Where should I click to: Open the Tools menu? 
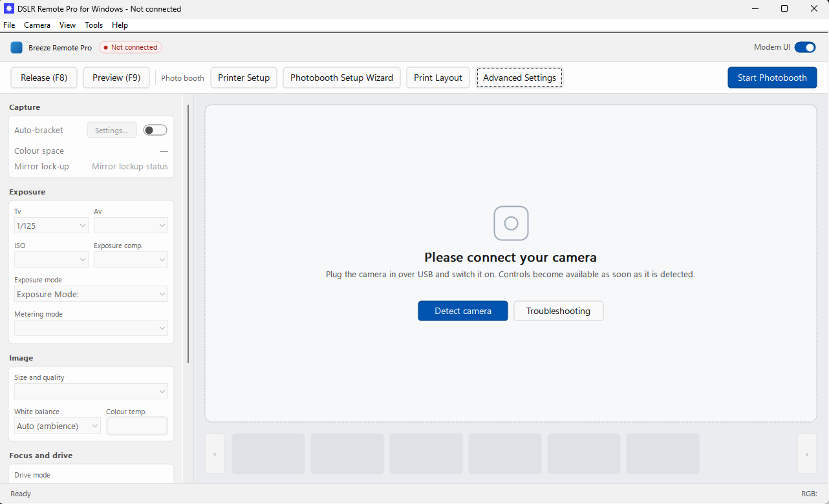point(94,25)
